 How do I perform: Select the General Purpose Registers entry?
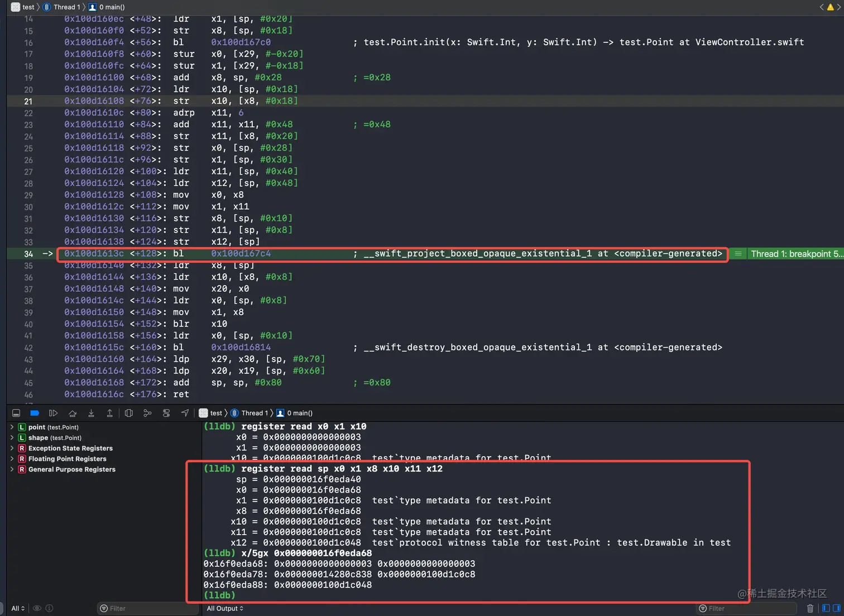[72, 469]
